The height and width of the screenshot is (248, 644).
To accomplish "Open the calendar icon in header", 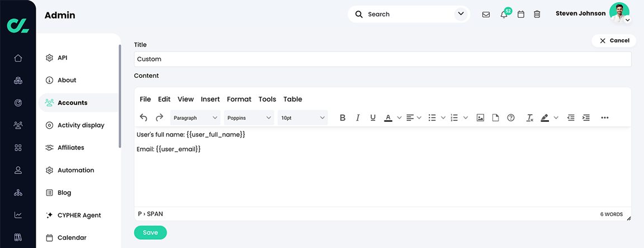I will tap(521, 15).
